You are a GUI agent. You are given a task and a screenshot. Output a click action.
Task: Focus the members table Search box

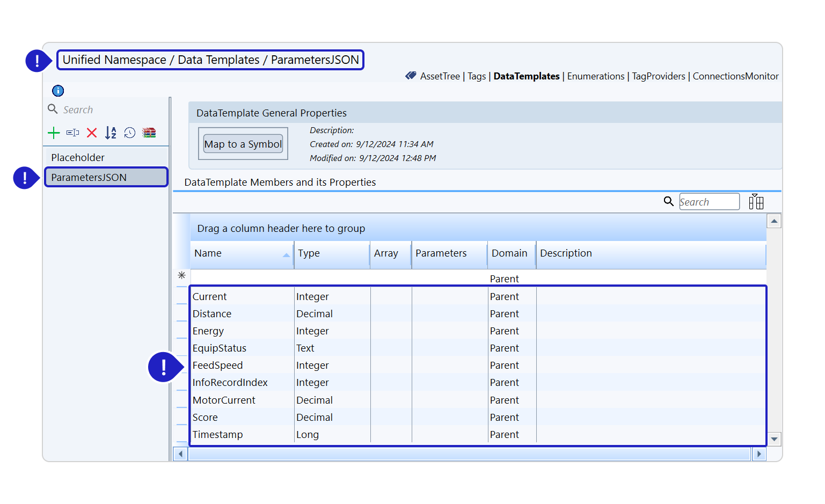click(x=709, y=202)
